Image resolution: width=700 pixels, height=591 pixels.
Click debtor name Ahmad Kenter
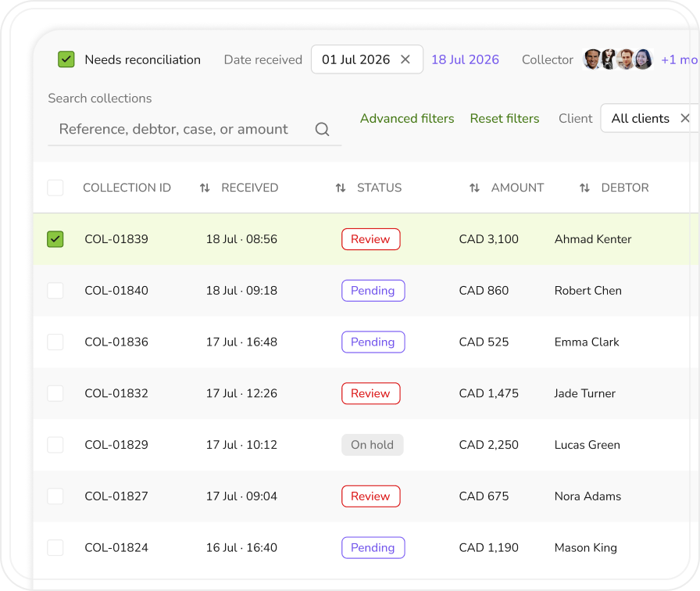pyautogui.click(x=593, y=239)
